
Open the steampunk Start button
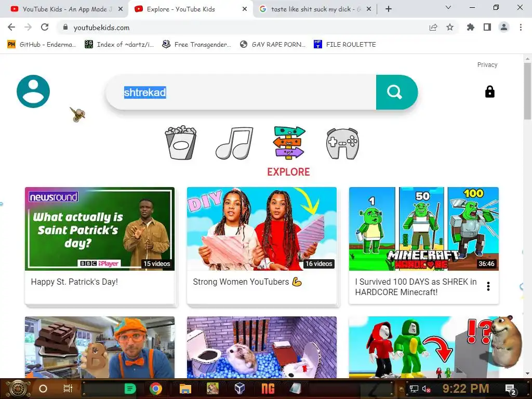(17, 389)
